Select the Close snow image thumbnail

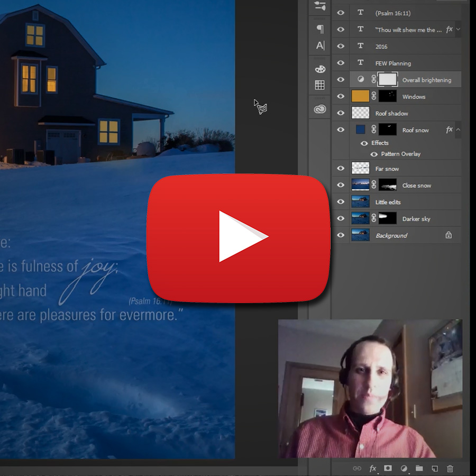360,185
